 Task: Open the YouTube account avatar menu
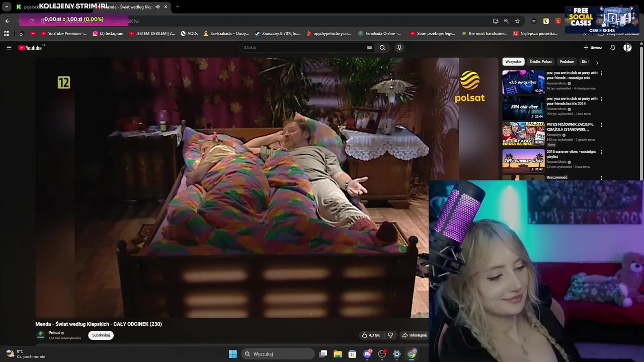pyautogui.click(x=627, y=48)
